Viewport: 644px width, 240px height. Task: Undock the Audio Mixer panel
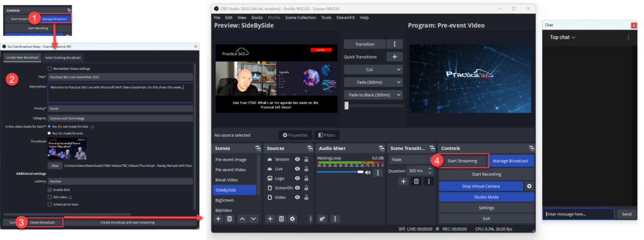point(381,148)
